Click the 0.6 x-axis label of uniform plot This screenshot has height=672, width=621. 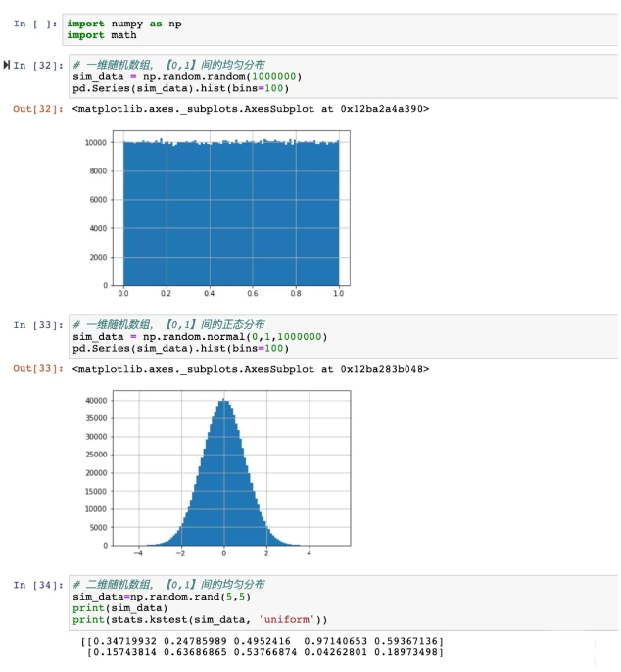(253, 294)
